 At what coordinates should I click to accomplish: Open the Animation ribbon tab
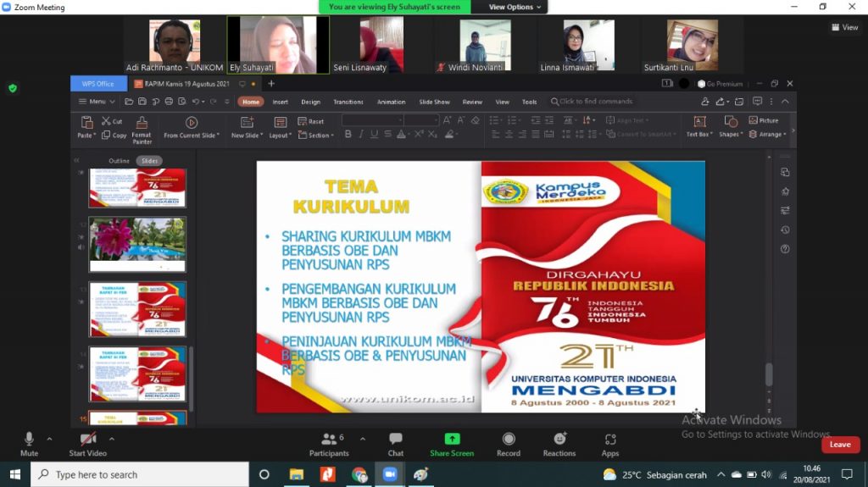(392, 102)
